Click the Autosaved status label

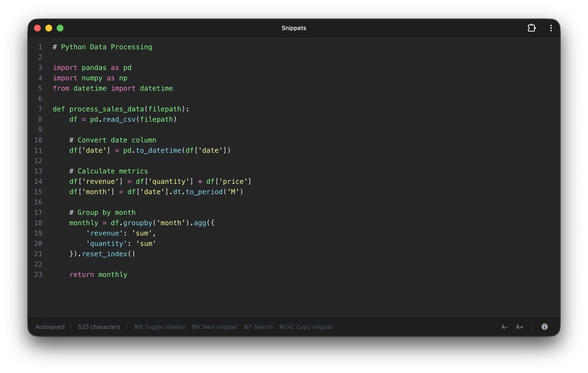(x=50, y=327)
